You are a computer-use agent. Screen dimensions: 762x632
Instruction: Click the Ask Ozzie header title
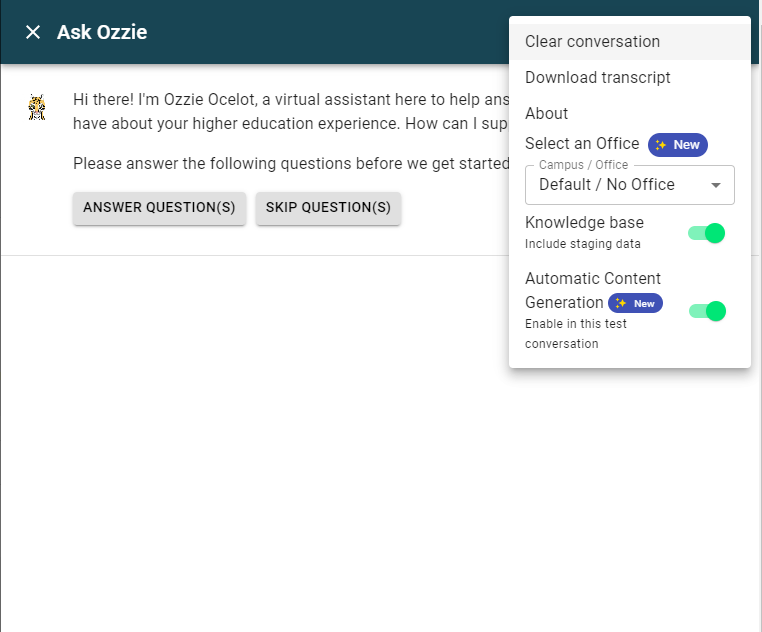click(102, 32)
